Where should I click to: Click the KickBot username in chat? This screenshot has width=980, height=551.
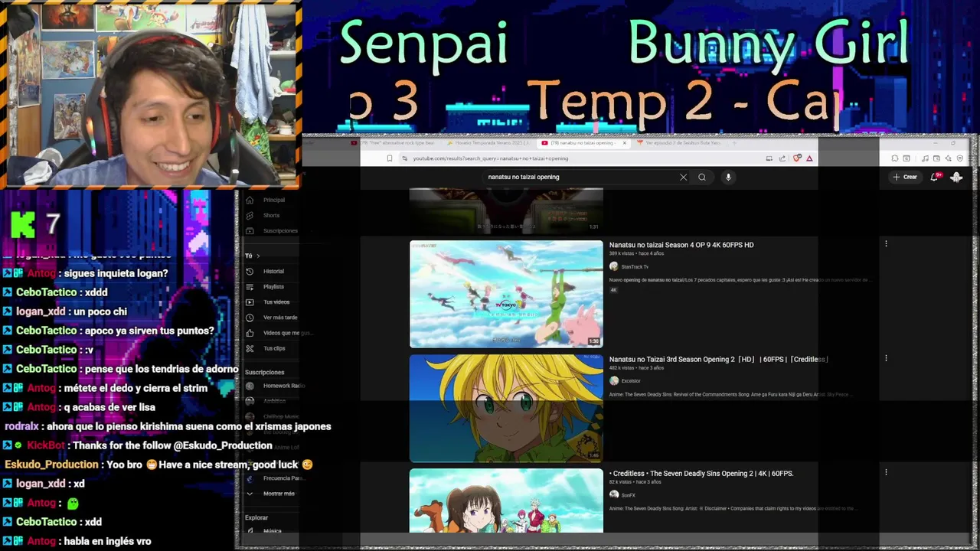coord(46,445)
